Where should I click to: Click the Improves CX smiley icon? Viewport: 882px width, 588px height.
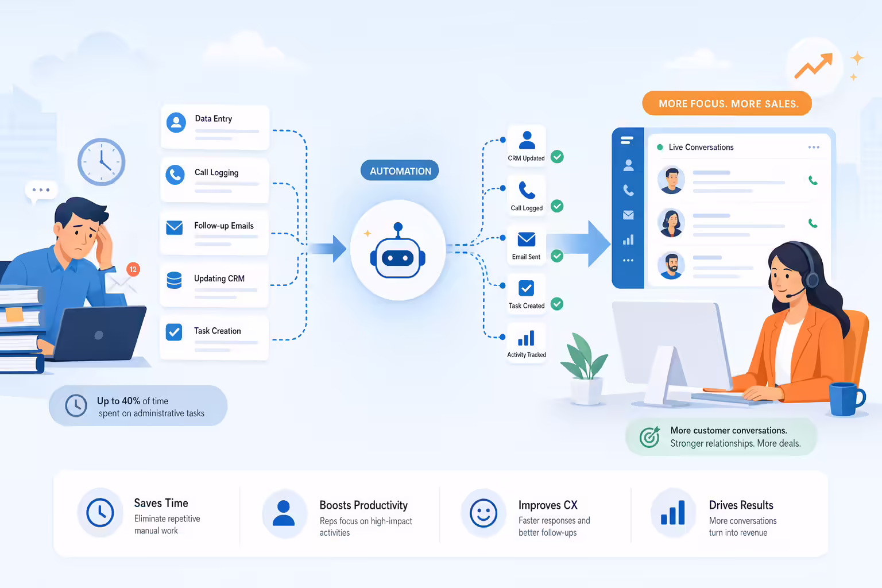[483, 513]
